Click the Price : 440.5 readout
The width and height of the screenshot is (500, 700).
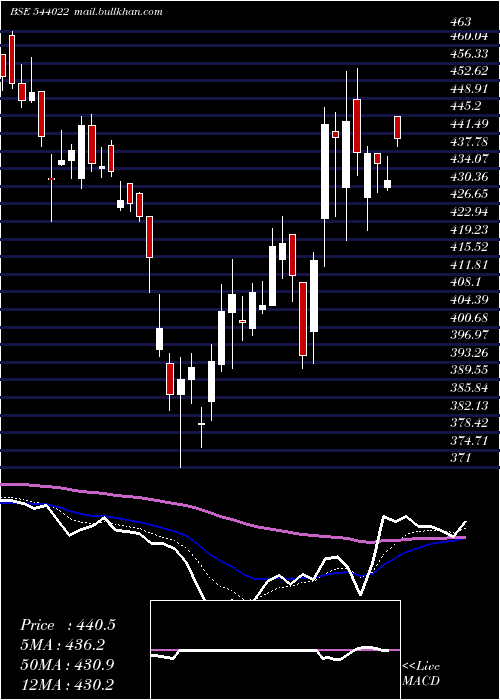point(68,625)
